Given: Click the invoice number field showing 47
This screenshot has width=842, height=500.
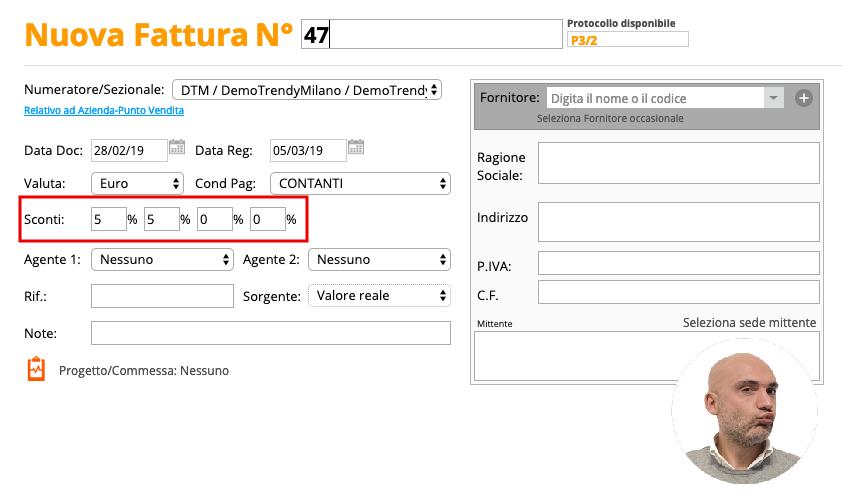Looking at the screenshot, I should coord(431,35).
